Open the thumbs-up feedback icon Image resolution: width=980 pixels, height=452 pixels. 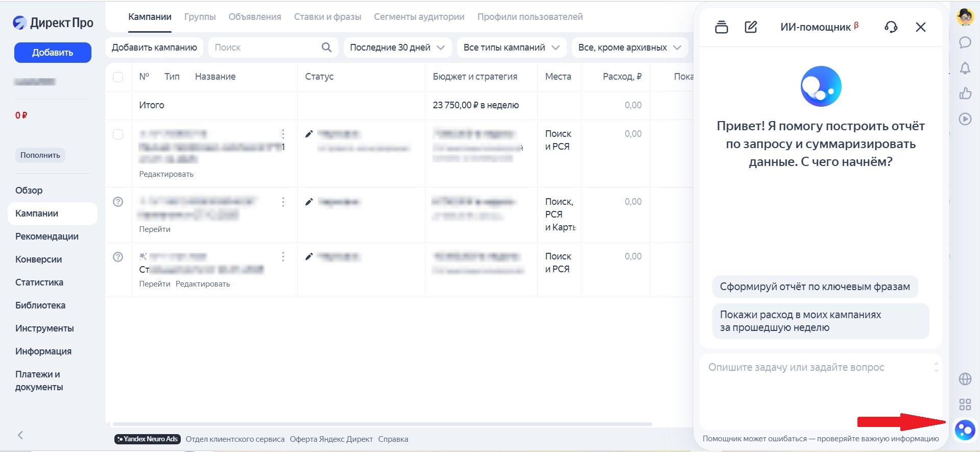pos(965,93)
